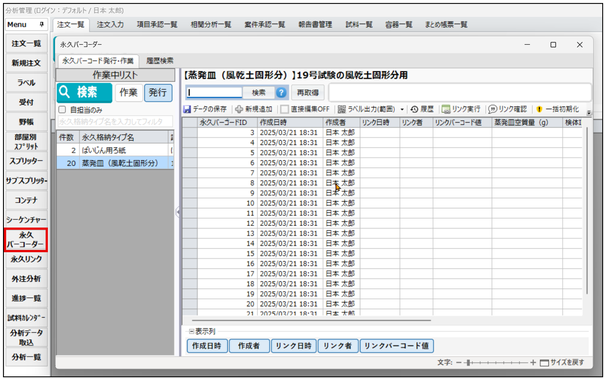Switch list mode to 作業

[128, 93]
